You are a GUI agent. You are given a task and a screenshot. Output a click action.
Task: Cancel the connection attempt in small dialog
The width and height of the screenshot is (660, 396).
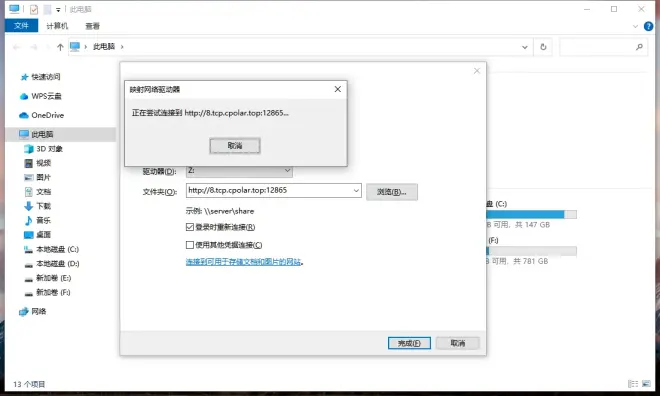(x=235, y=146)
